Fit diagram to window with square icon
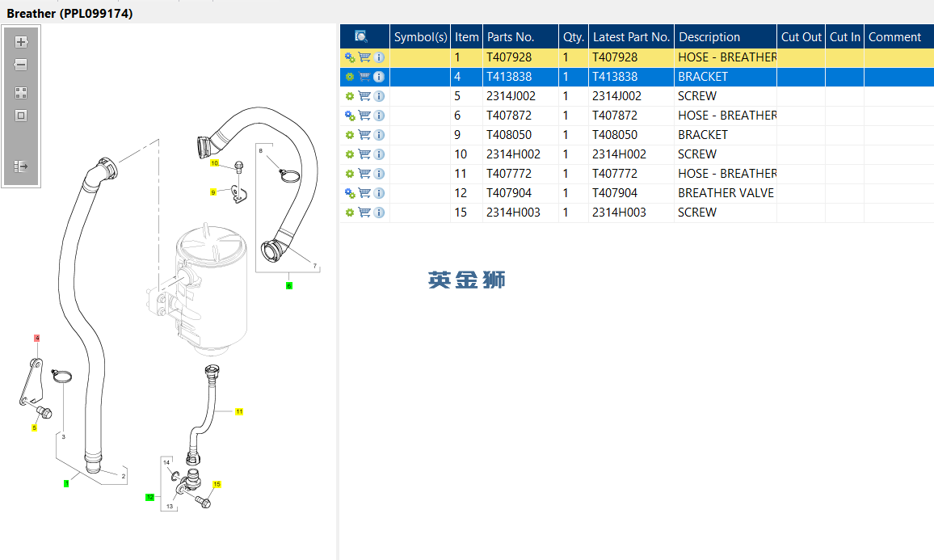This screenshot has width=934, height=560. pos(21,116)
